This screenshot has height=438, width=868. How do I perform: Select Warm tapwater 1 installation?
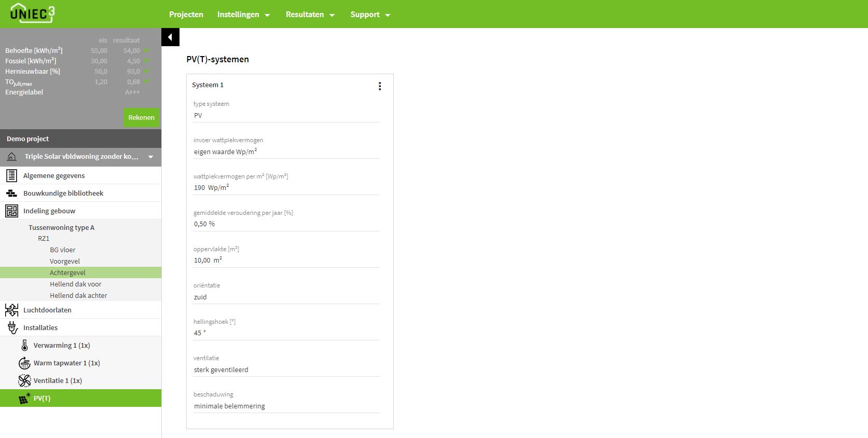coord(66,363)
